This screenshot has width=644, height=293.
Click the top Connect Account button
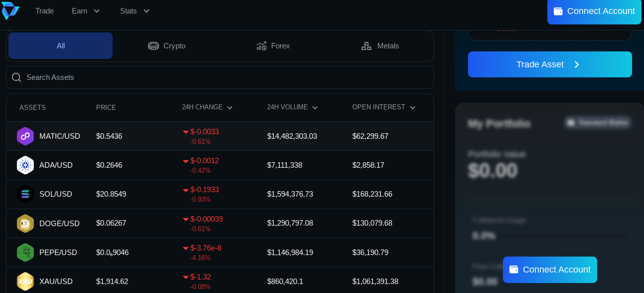(594, 11)
